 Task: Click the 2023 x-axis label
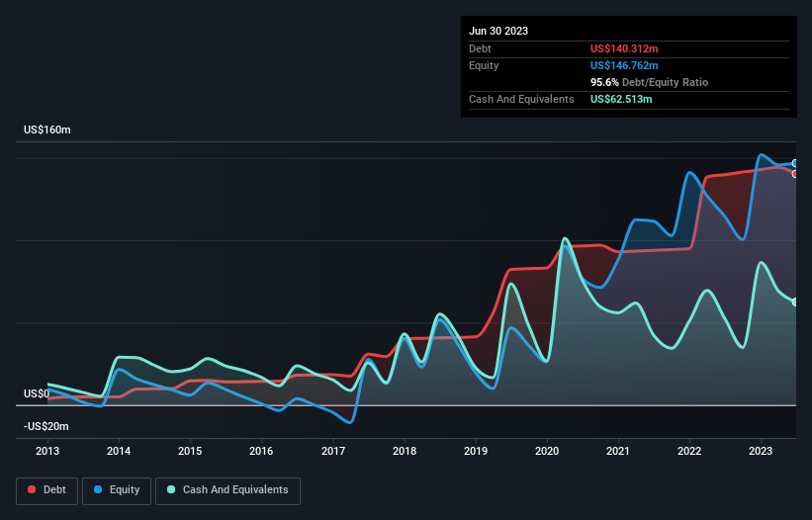[x=762, y=452]
